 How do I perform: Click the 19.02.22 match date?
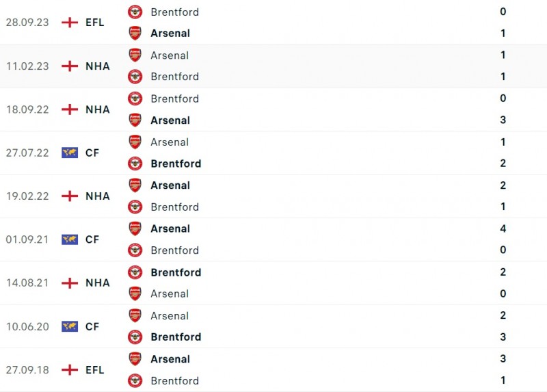(27, 196)
